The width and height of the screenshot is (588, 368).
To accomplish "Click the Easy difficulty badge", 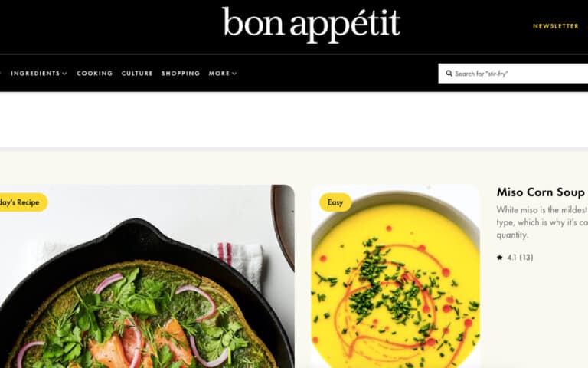I will point(335,202).
